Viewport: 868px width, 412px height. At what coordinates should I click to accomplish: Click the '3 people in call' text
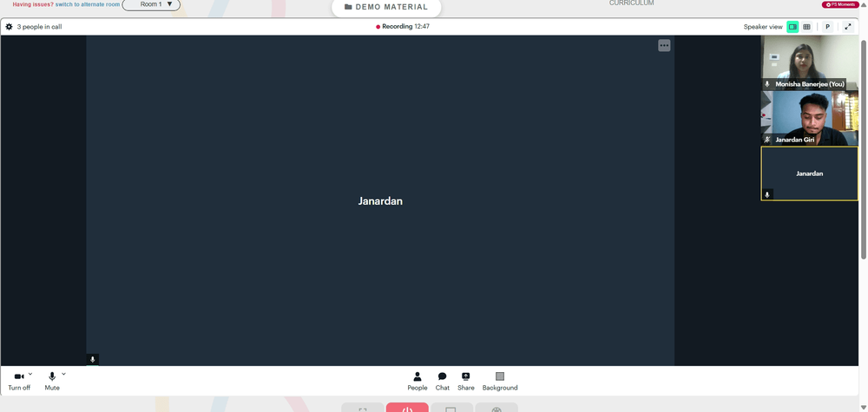tap(39, 27)
